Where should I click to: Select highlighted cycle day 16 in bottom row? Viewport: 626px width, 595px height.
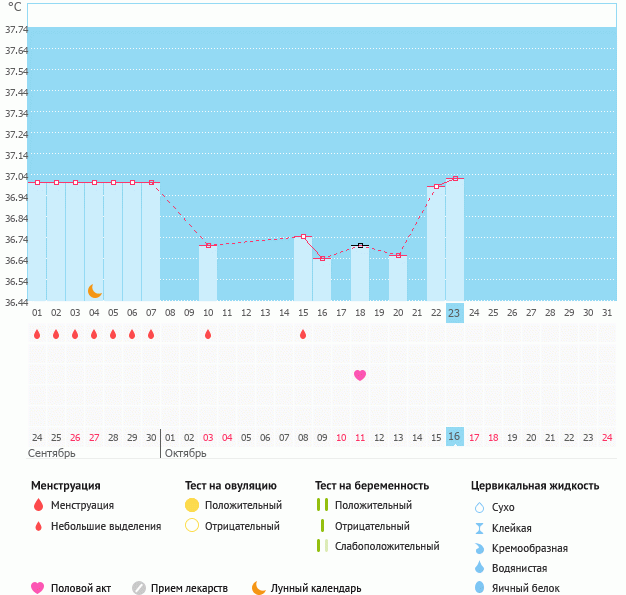point(454,437)
